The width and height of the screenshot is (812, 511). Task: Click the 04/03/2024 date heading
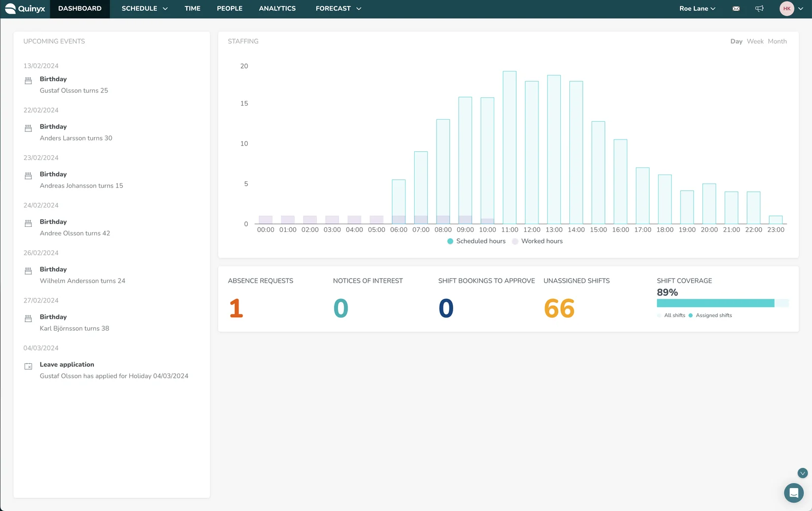41,348
